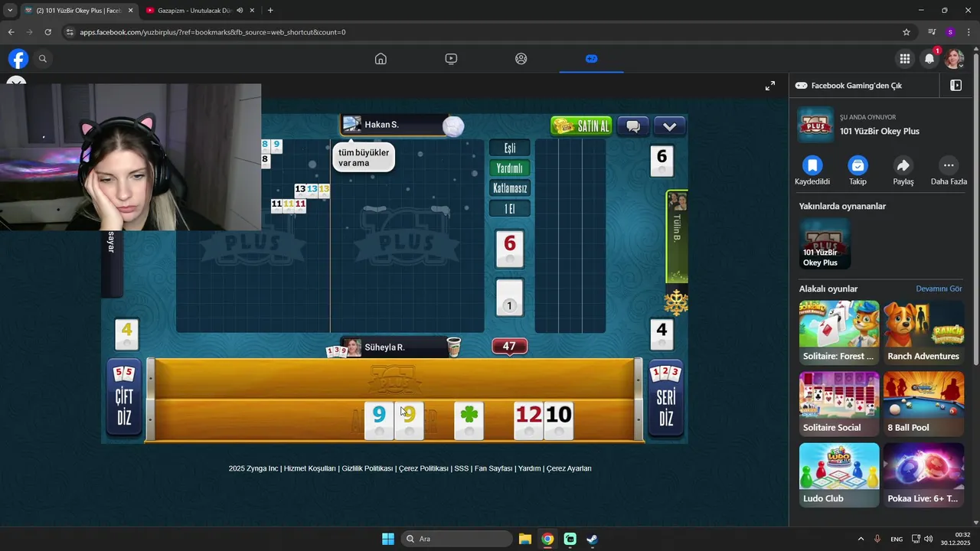This screenshot has height=551, width=980.
Task: Click the 1 El label
Action: click(x=510, y=208)
